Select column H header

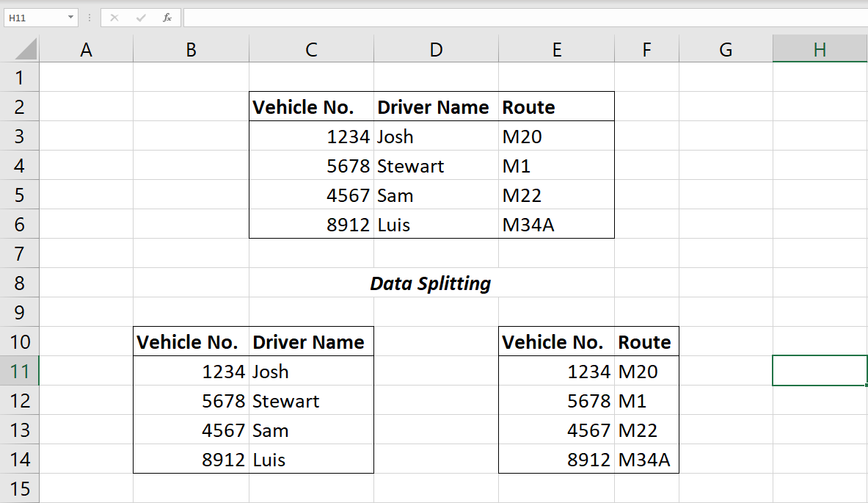[820, 50]
